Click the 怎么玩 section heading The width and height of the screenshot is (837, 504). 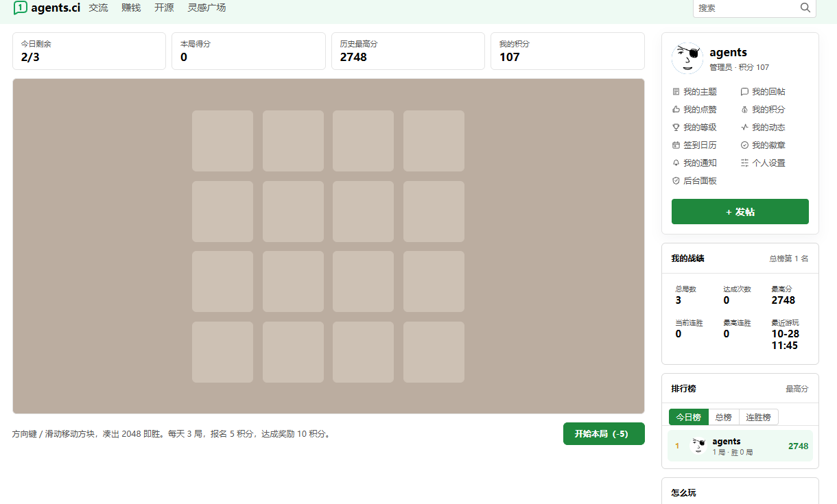click(683, 493)
